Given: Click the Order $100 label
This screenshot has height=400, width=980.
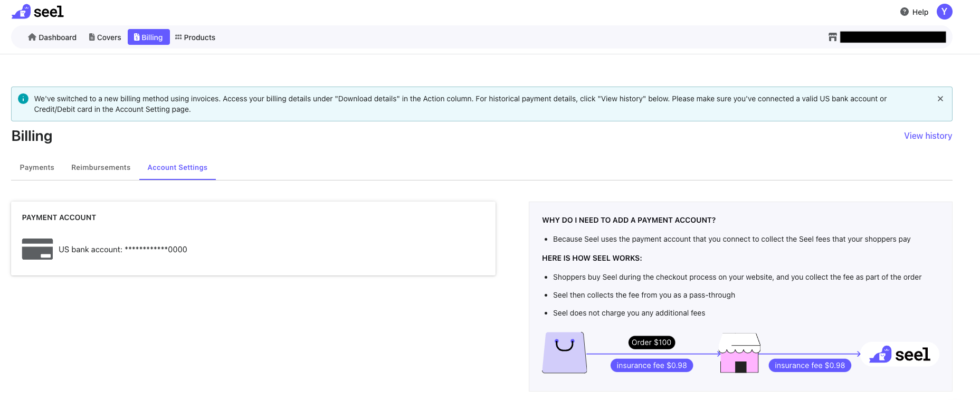Looking at the screenshot, I should (x=652, y=342).
